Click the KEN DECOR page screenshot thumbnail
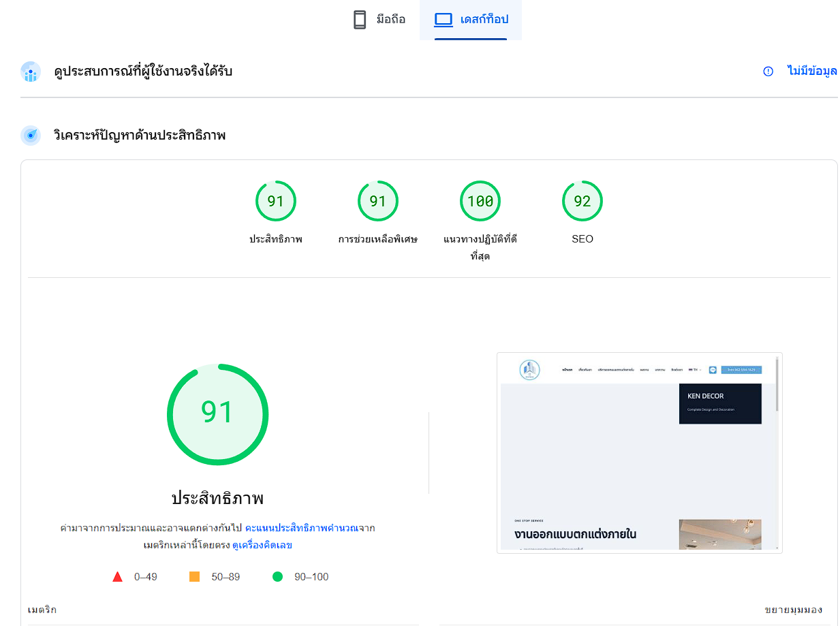 [x=640, y=452]
